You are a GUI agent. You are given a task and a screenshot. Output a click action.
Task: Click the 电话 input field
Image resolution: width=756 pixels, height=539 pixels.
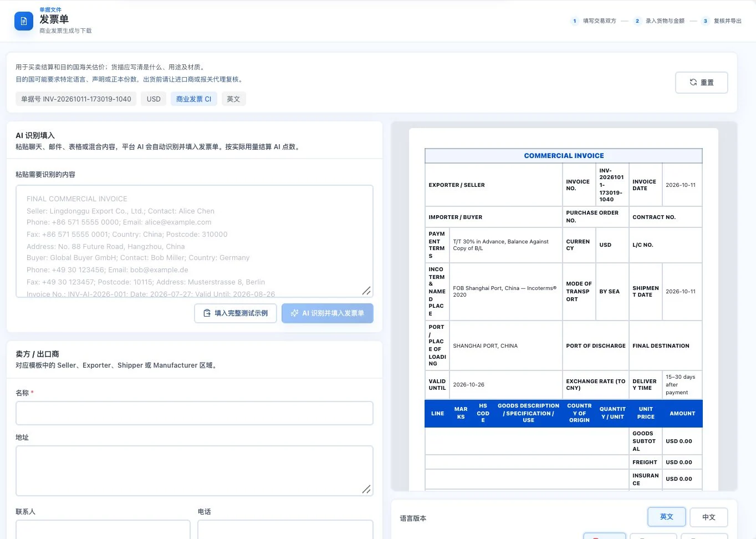tap(285, 530)
